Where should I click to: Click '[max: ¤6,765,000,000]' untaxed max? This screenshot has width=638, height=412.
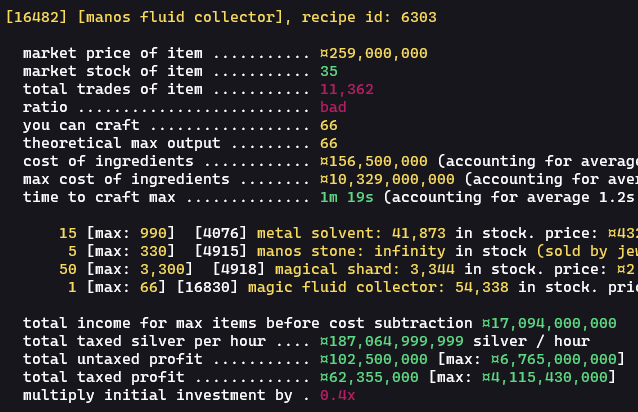(x=531, y=359)
